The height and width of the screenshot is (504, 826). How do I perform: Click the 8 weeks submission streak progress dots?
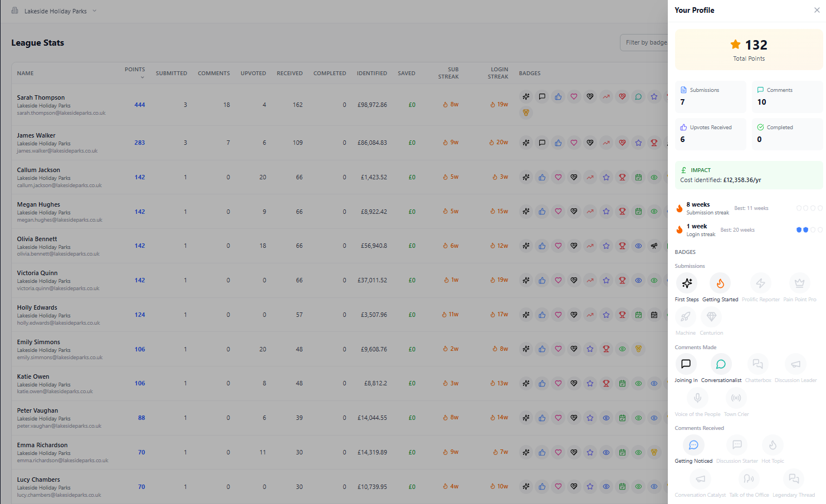(810, 208)
